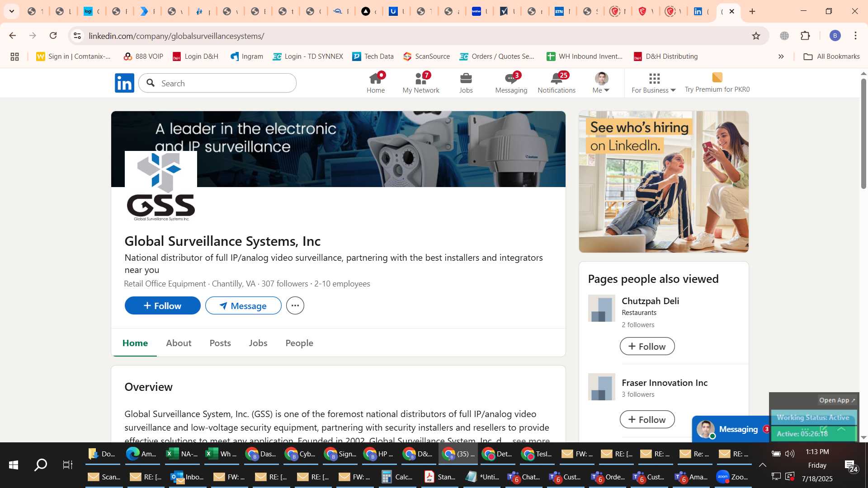
Task: Open My Network icon
Action: (421, 83)
